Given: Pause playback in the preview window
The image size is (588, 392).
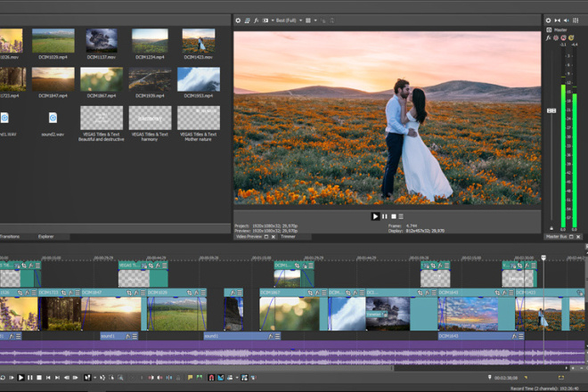Looking at the screenshot, I should click(x=384, y=216).
